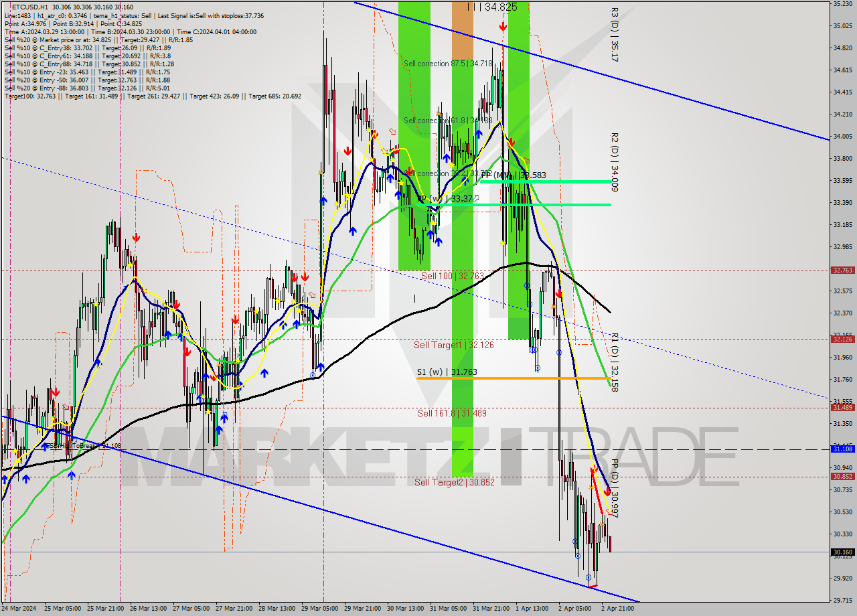Click the red 32.126 price tag on axis
The height and width of the screenshot is (616, 857).
842,339
